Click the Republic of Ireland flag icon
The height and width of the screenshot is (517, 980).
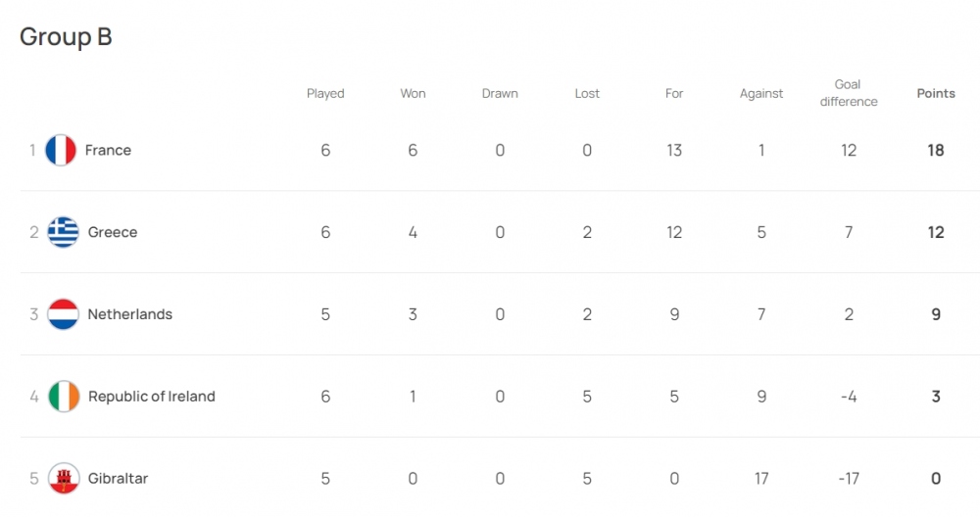[x=64, y=397]
